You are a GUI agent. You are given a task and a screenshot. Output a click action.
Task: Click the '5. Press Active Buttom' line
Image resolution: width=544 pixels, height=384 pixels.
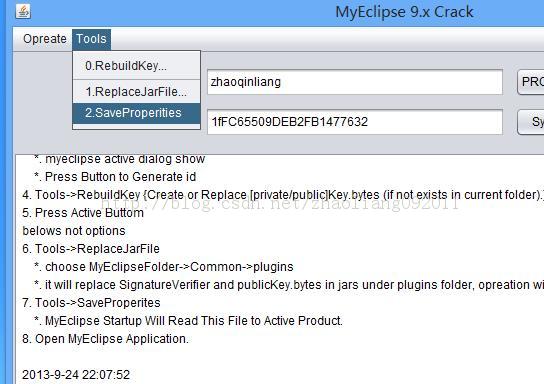click(x=83, y=213)
